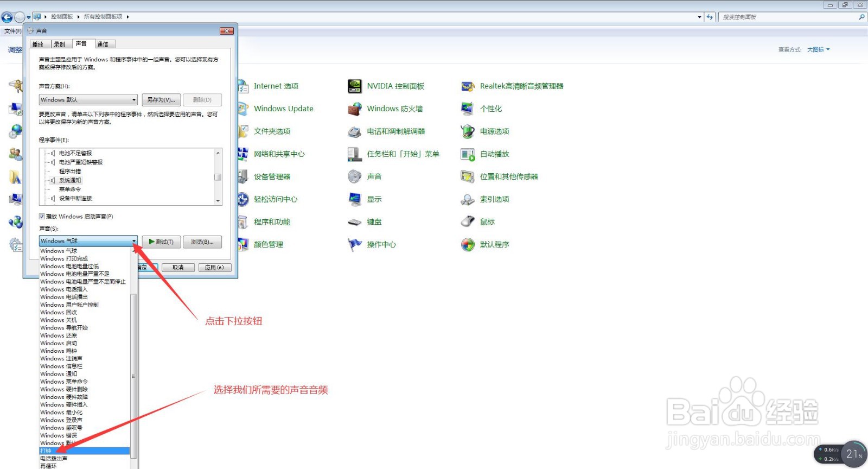This screenshot has width=868, height=469.
Task: Click the 应用(A) button
Action: 215,268
